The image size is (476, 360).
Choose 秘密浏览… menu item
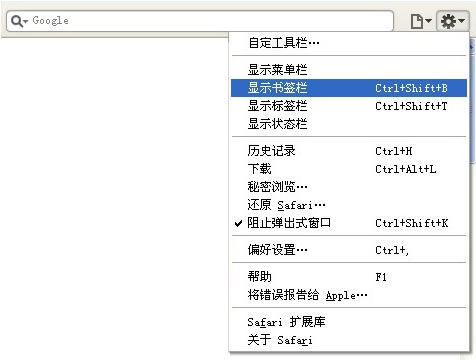[349, 187]
